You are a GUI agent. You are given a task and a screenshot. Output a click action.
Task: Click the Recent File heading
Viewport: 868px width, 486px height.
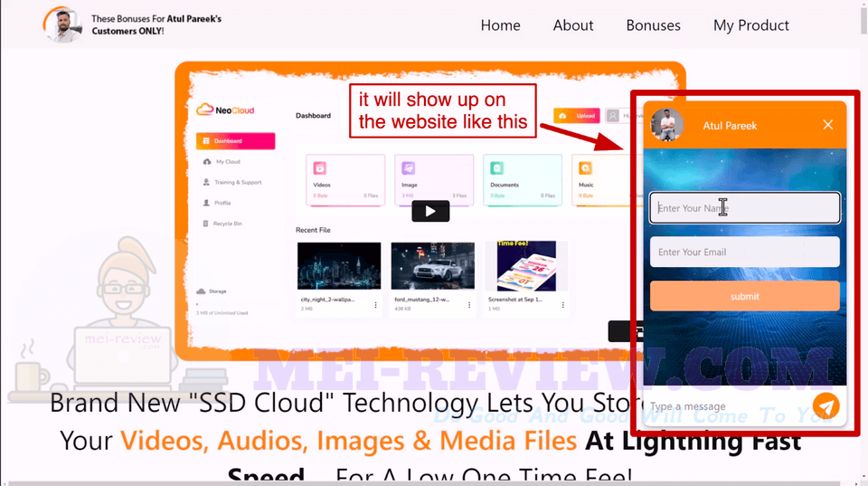coord(313,230)
